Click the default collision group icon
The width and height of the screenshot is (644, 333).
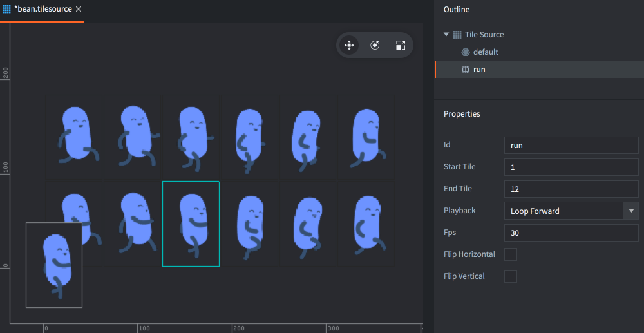(x=466, y=52)
